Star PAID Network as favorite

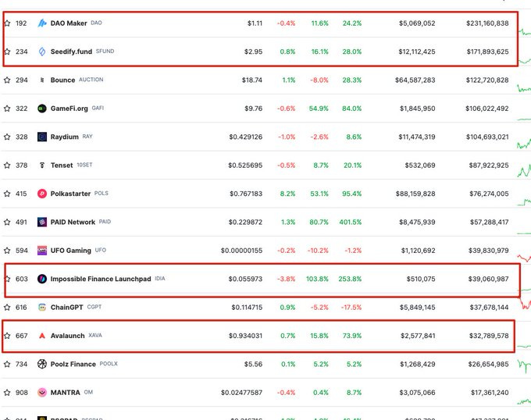click(x=7, y=222)
